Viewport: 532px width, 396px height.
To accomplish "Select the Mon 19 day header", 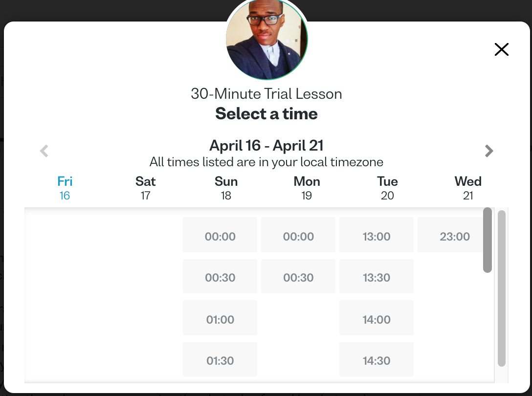I will coord(307,188).
